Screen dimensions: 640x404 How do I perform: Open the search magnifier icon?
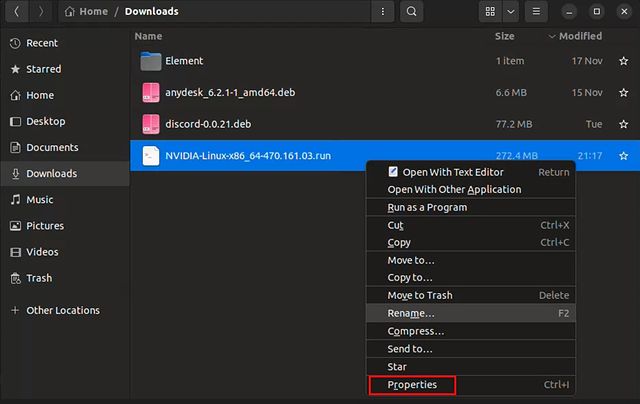pos(411,11)
